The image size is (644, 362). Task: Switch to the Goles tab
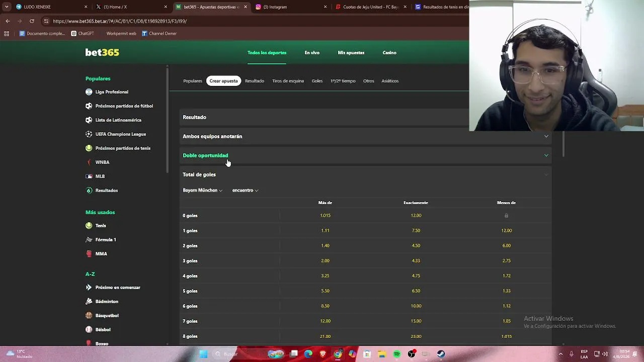click(x=317, y=81)
